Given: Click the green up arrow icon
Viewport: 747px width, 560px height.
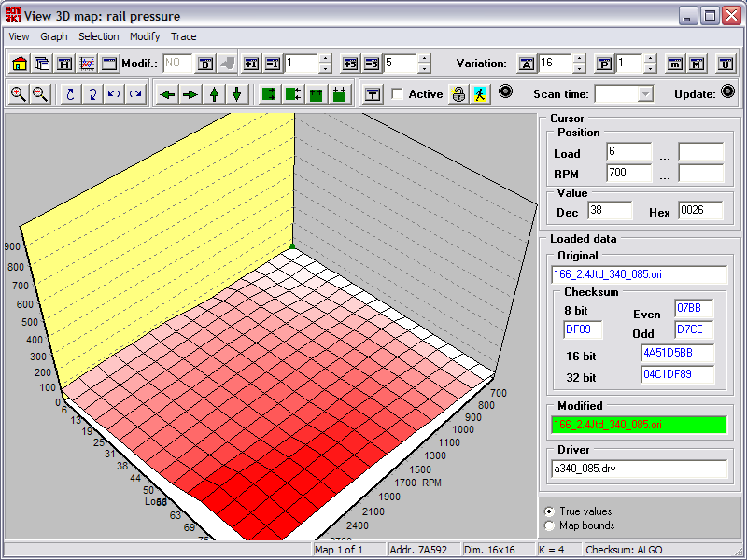Looking at the screenshot, I should pos(214,94).
